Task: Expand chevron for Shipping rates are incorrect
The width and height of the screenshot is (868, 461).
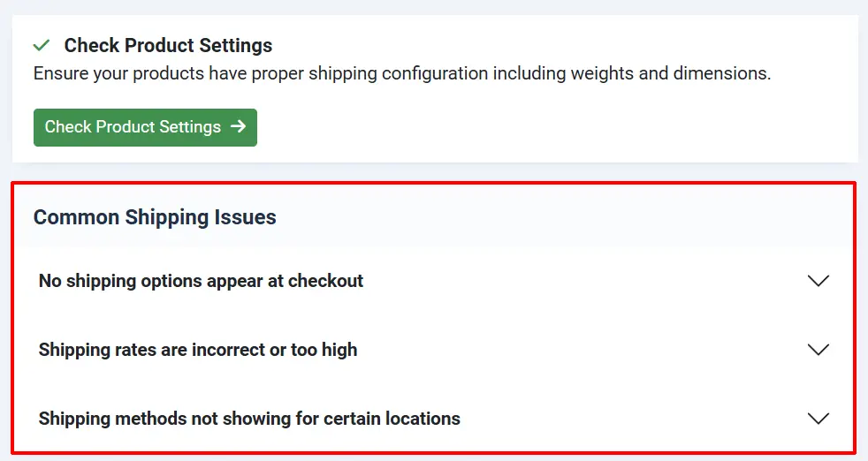Action: pos(819,350)
